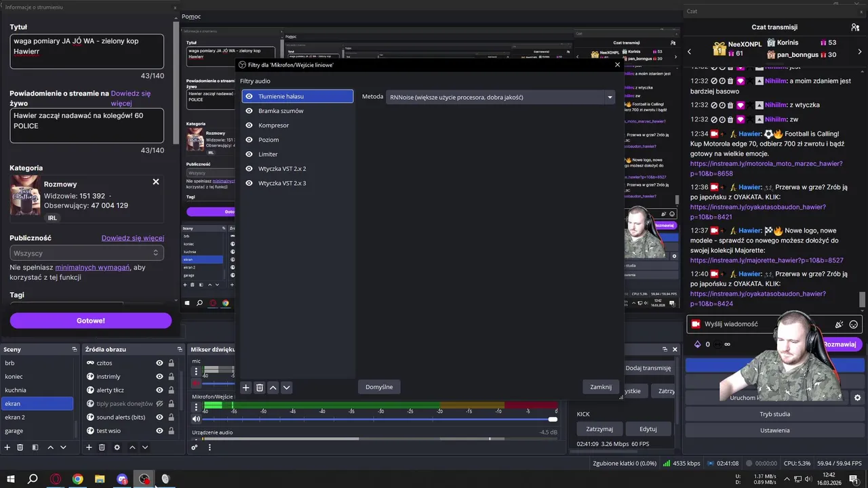Click the Tryb studia button
This screenshot has width=868, height=488.
point(774,414)
